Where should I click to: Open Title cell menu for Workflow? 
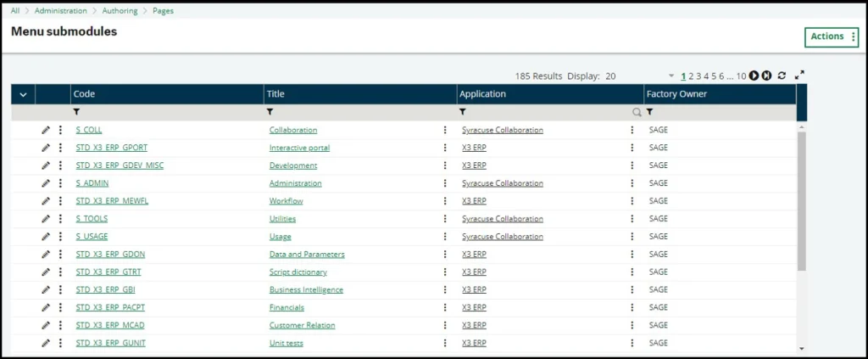click(445, 201)
